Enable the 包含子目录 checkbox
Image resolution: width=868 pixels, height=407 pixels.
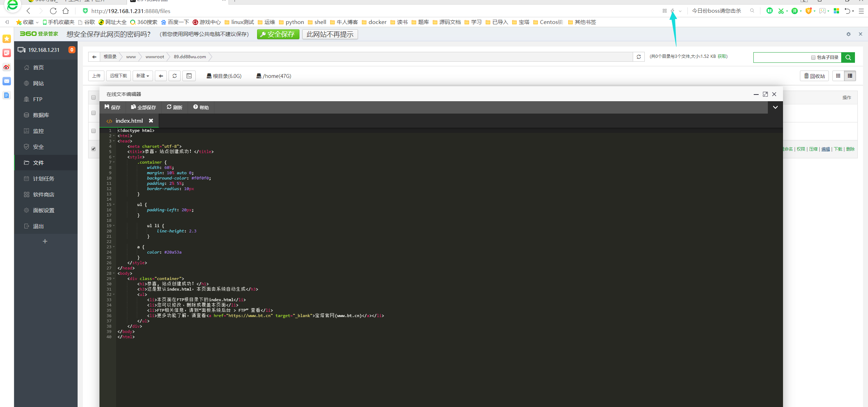[813, 57]
